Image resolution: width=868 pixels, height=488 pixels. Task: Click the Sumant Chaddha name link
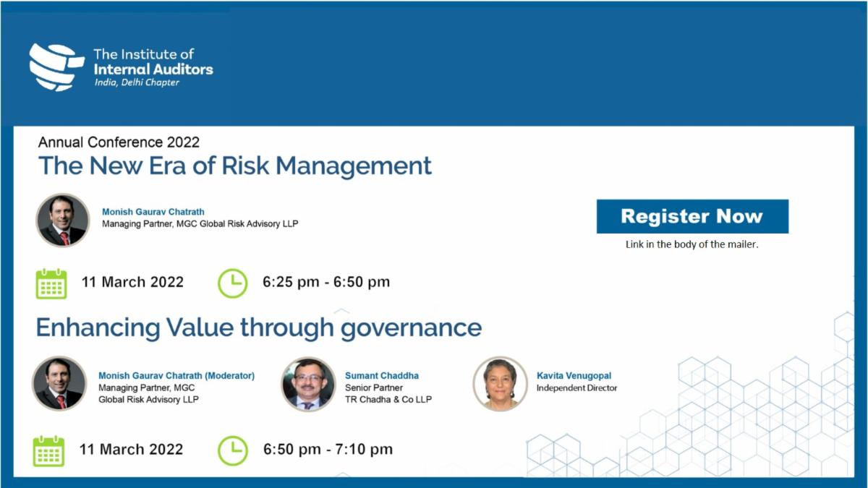pyautogui.click(x=382, y=376)
